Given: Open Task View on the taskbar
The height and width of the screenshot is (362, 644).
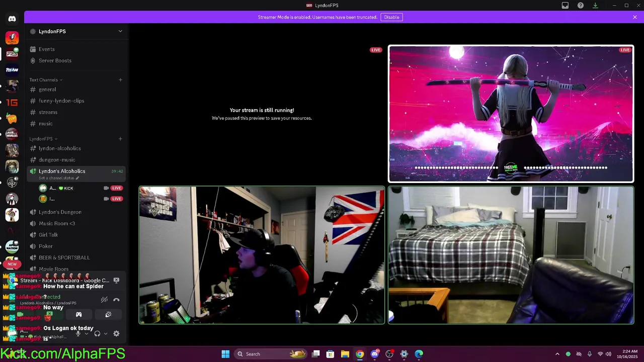Looking at the screenshot, I should tap(315, 354).
